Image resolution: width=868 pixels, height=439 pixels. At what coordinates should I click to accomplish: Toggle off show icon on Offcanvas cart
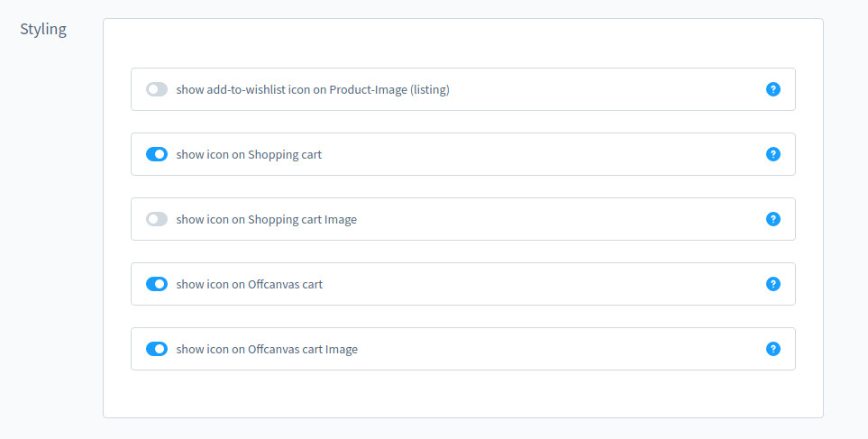[x=157, y=284]
